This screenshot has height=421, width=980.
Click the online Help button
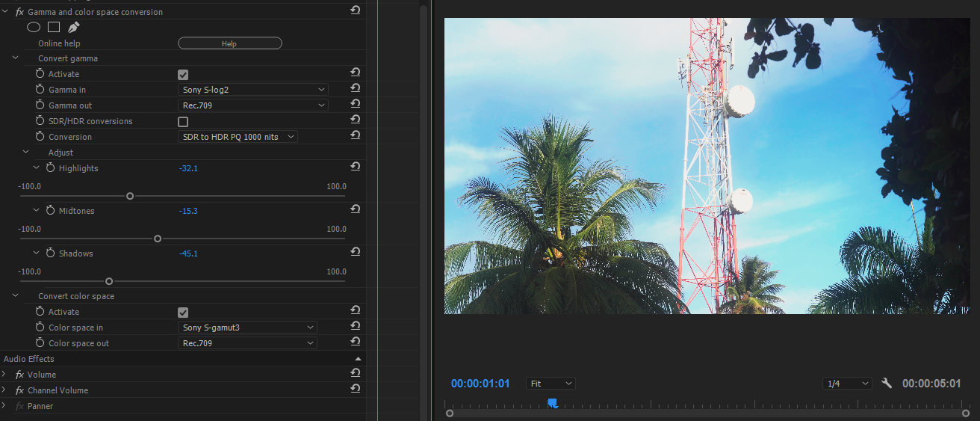coord(230,43)
